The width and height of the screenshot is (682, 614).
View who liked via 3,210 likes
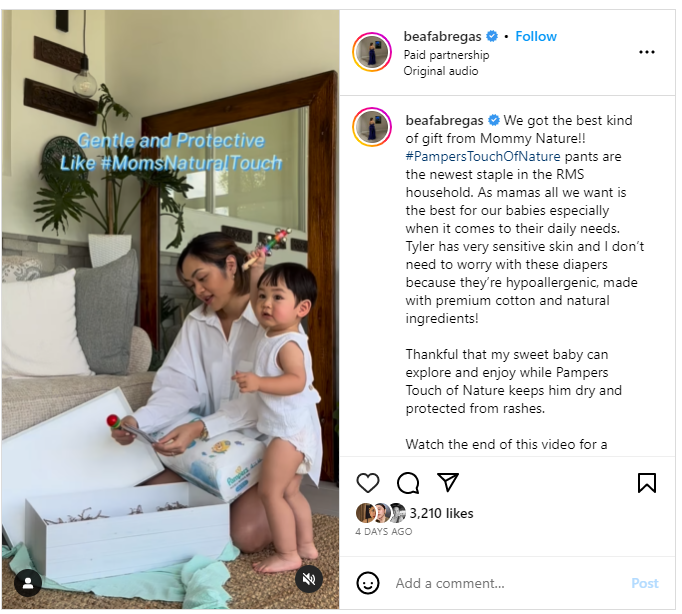coord(441,513)
